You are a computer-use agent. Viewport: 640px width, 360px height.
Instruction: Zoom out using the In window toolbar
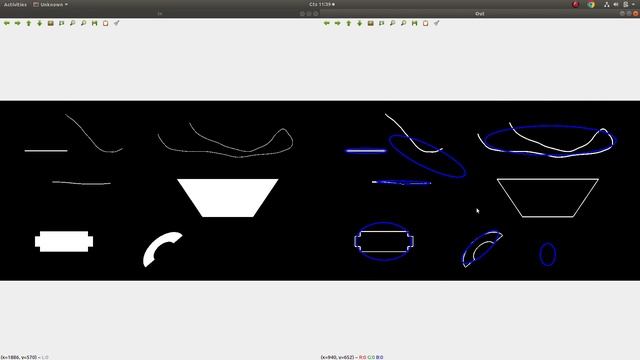click(x=83, y=23)
